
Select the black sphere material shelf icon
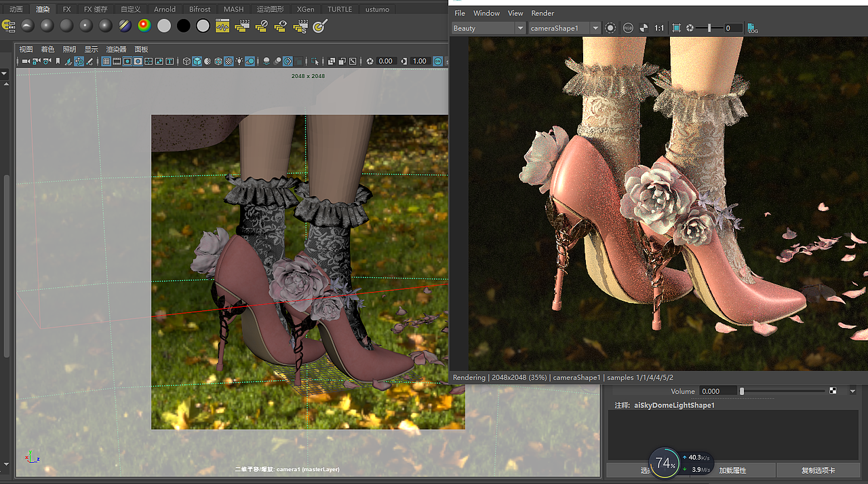[183, 26]
